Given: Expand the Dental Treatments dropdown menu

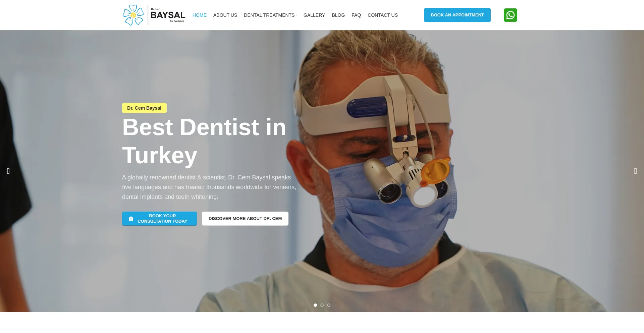Looking at the screenshot, I should coord(270,15).
